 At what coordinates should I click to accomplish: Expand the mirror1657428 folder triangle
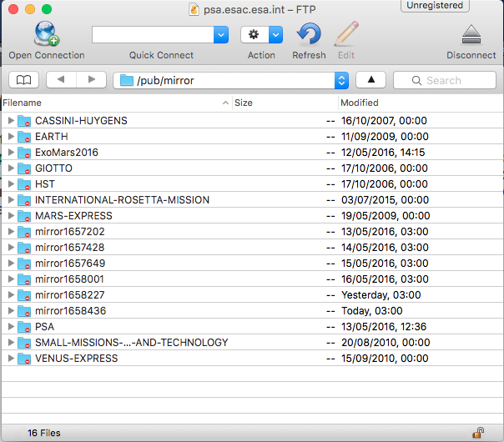click(11, 248)
